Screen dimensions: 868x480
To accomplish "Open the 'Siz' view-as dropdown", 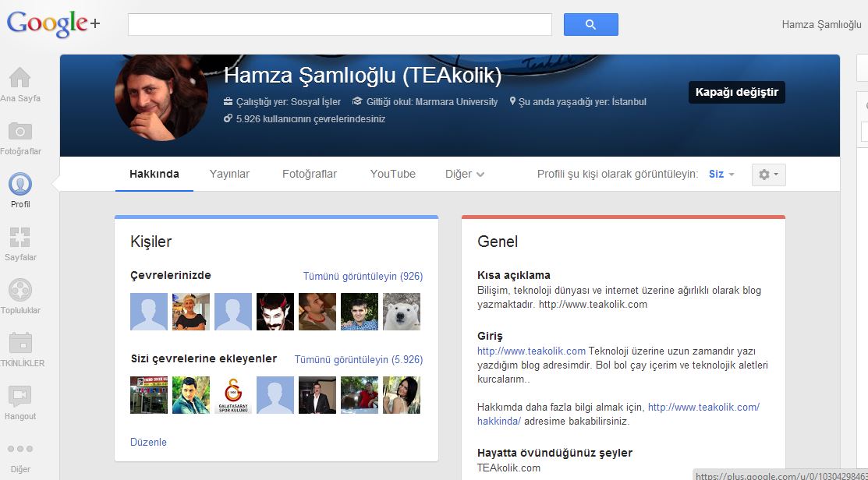I will [721, 175].
